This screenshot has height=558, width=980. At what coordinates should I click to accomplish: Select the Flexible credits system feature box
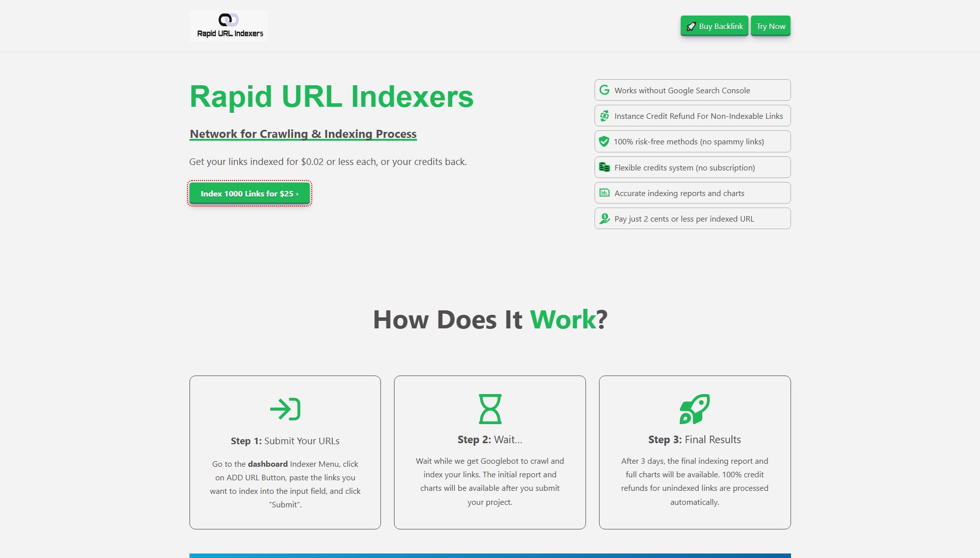click(x=692, y=167)
